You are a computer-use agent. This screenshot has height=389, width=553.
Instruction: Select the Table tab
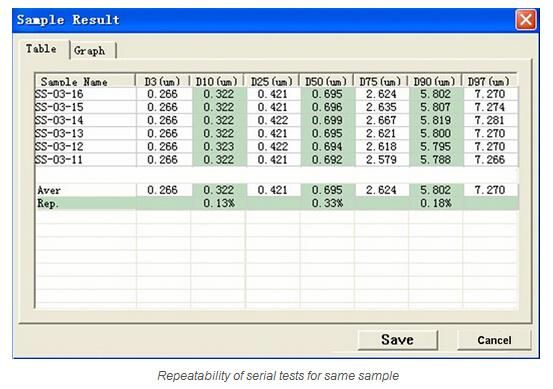click(x=41, y=49)
